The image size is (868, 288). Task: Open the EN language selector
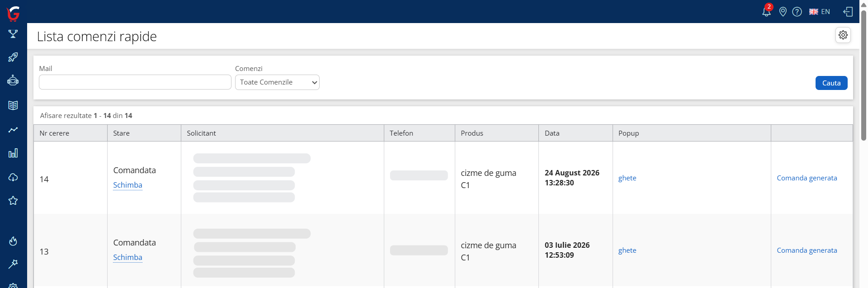coord(820,12)
